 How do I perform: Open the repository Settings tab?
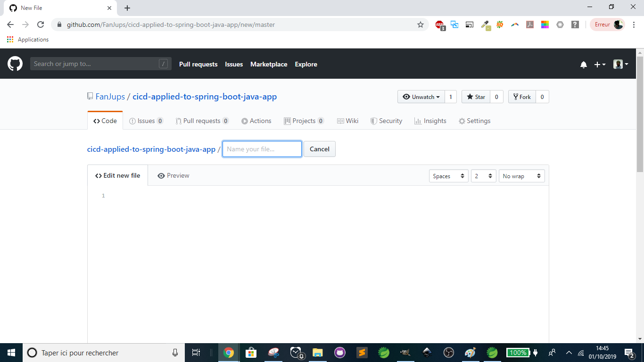[474, 121]
